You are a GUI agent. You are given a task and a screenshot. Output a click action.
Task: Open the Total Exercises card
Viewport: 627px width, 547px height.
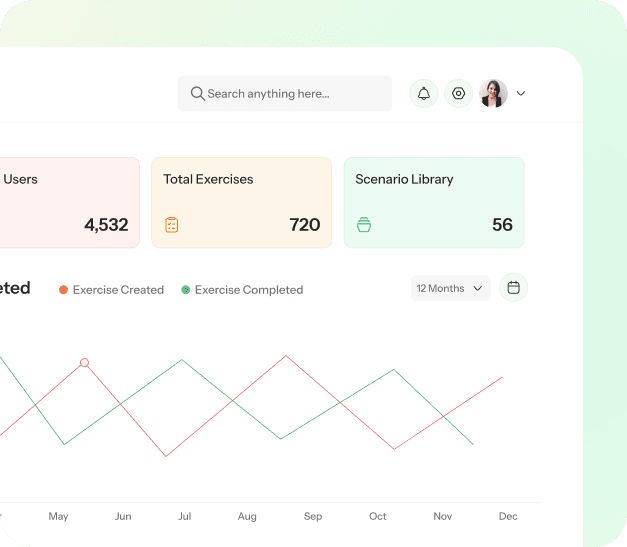coord(242,203)
